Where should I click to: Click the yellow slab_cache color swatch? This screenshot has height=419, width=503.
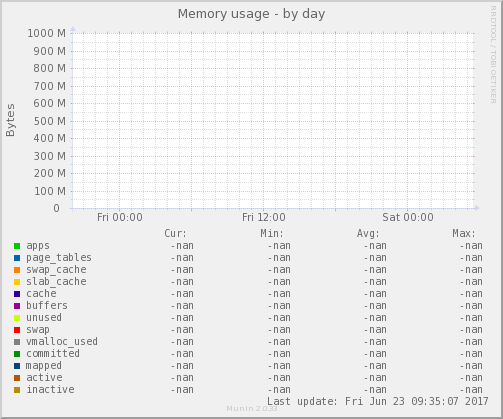(17, 282)
